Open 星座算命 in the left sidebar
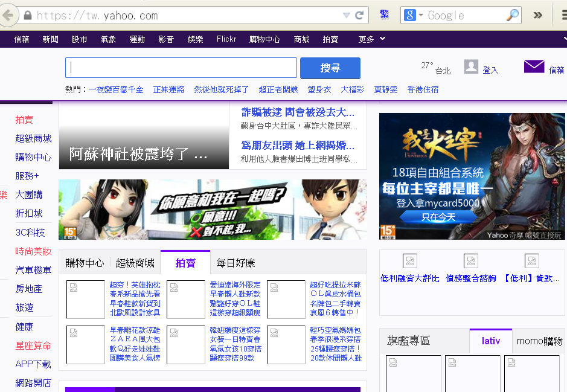567x392 pixels. pos(33,345)
